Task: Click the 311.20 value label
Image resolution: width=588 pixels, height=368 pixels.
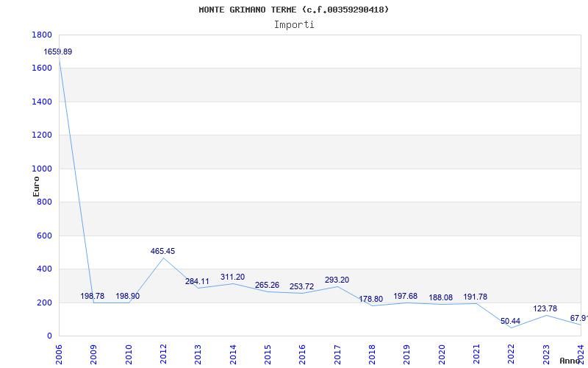Action: (232, 277)
